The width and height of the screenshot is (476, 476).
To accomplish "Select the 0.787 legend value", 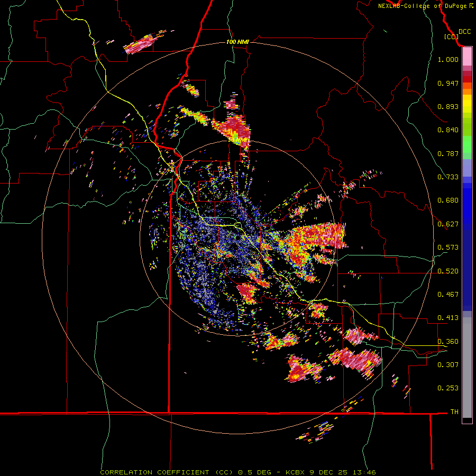I will [x=448, y=153].
